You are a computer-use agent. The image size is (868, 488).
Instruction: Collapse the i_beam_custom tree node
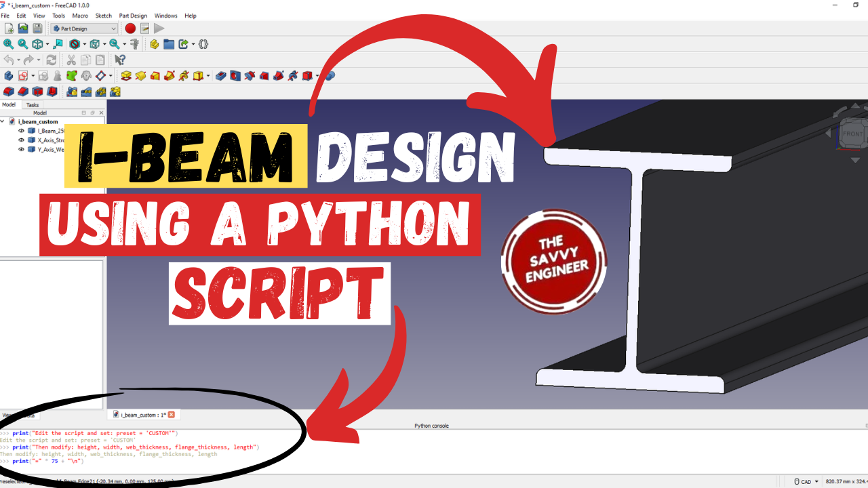click(x=3, y=122)
